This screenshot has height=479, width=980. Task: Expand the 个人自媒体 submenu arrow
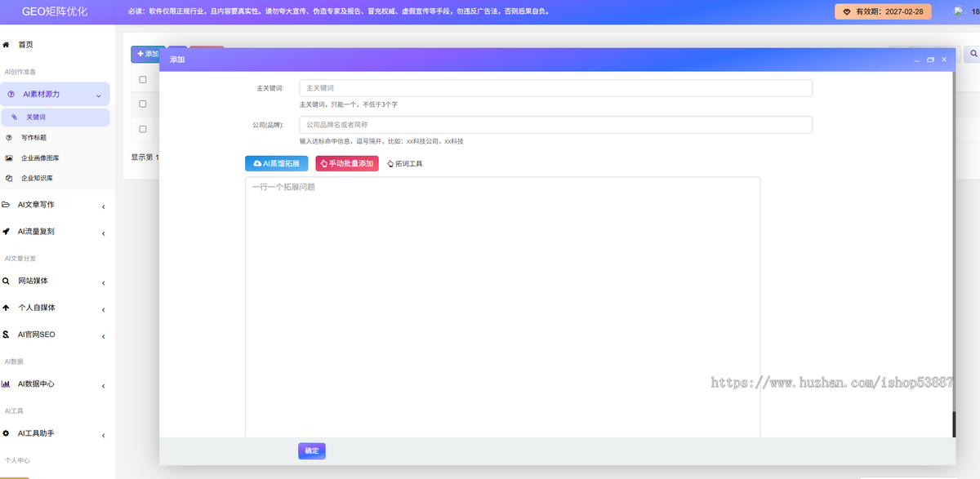[x=103, y=308]
